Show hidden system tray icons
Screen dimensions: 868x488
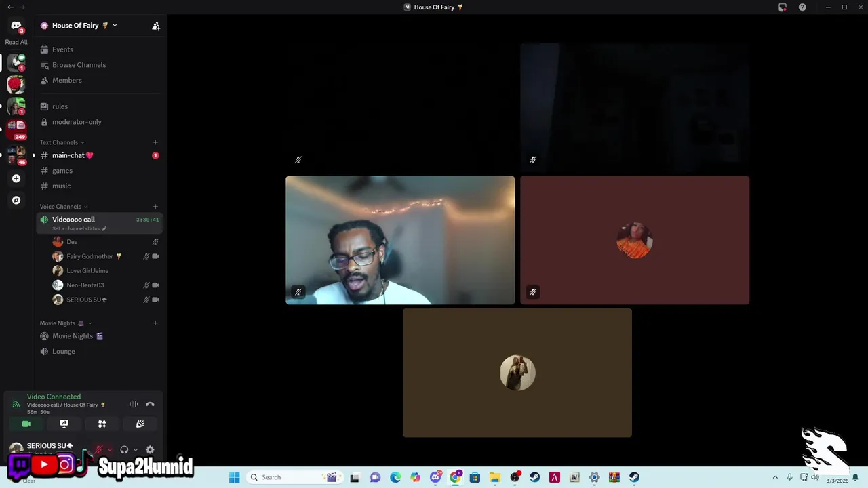775,477
